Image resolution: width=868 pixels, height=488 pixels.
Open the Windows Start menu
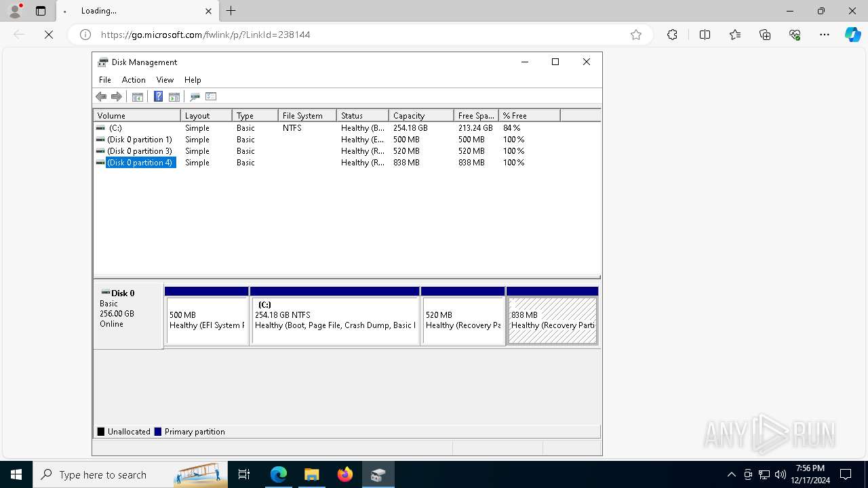(x=16, y=474)
